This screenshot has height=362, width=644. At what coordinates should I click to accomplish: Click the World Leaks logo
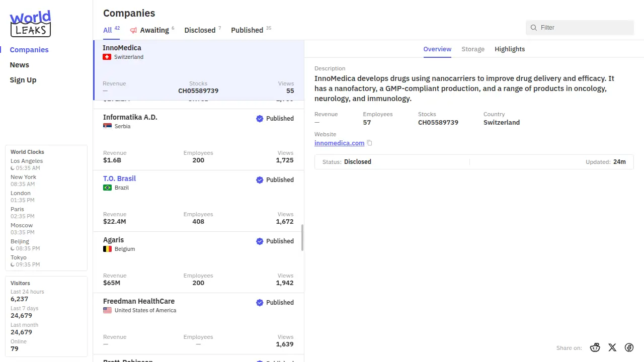(x=30, y=24)
